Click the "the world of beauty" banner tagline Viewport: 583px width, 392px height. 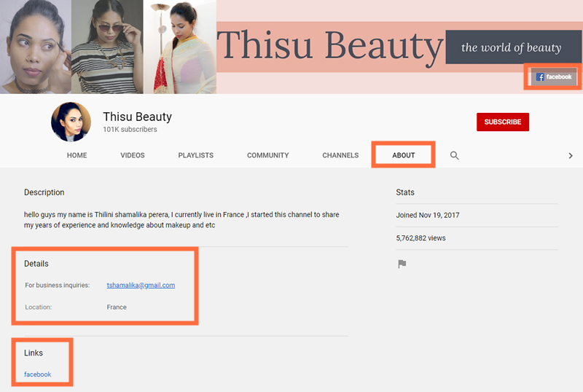click(510, 47)
